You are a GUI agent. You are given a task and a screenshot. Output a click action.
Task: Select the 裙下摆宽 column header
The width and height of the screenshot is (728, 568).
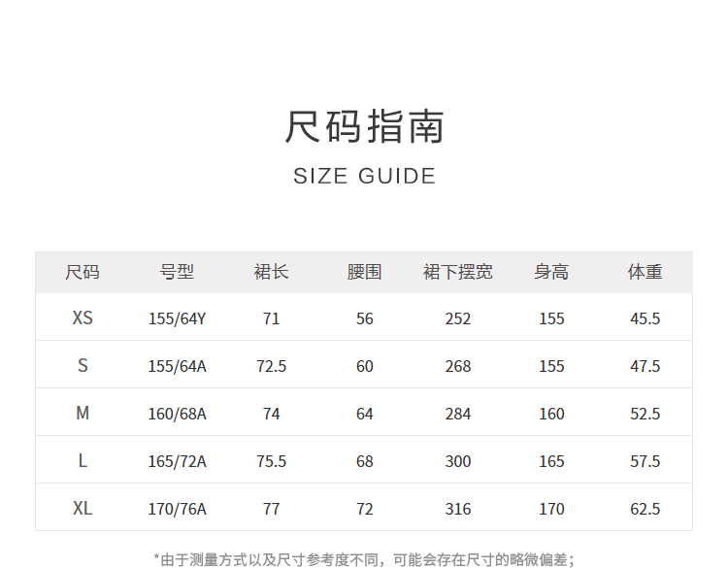click(457, 272)
